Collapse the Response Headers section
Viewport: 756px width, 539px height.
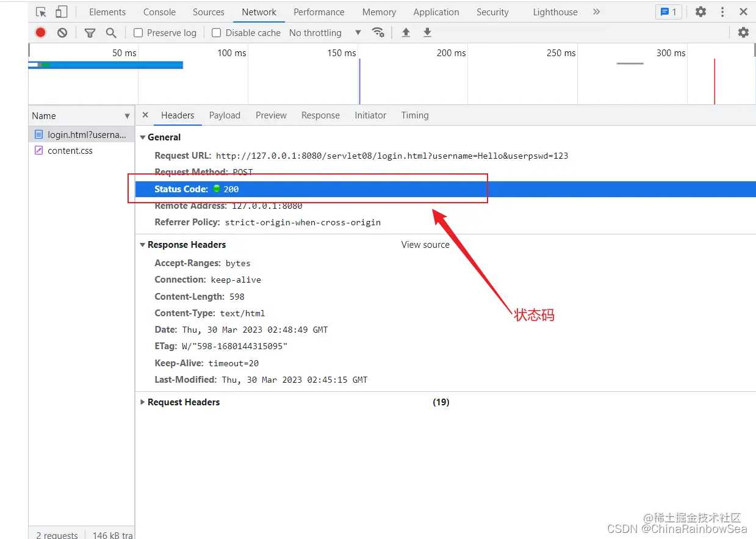pyautogui.click(x=143, y=245)
